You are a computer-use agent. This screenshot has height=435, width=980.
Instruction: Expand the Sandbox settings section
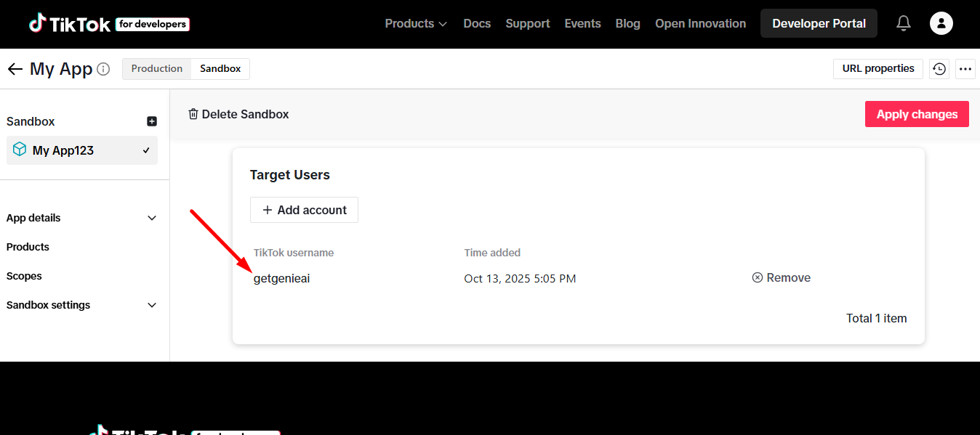[x=81, y=305]
